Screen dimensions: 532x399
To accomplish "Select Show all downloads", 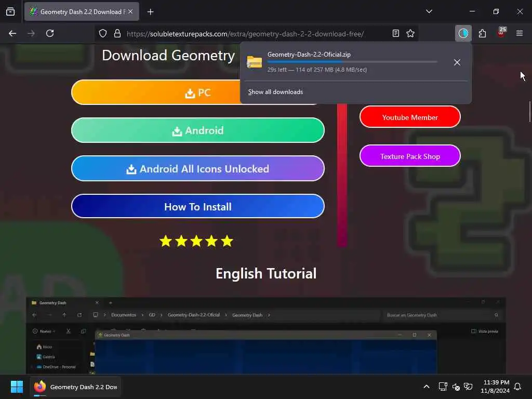I will (275, 92).
